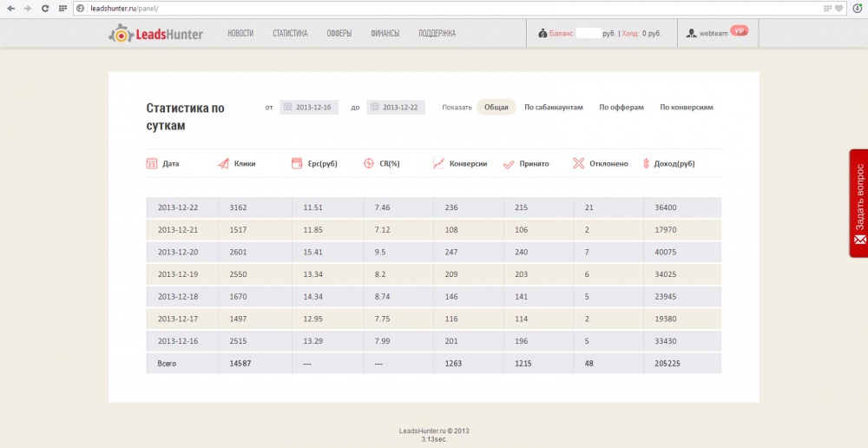Click the rejected value 21
This screenshot has width=868, height=448.
coord(589,208)
